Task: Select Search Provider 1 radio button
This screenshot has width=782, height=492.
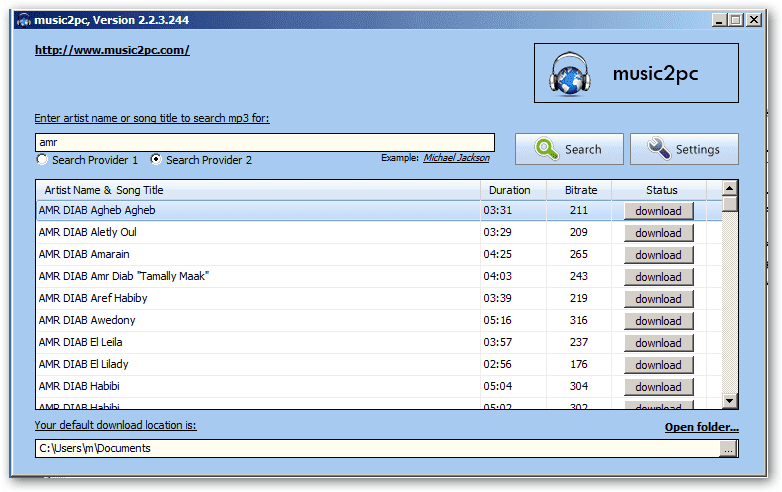Action: [42, 160]
